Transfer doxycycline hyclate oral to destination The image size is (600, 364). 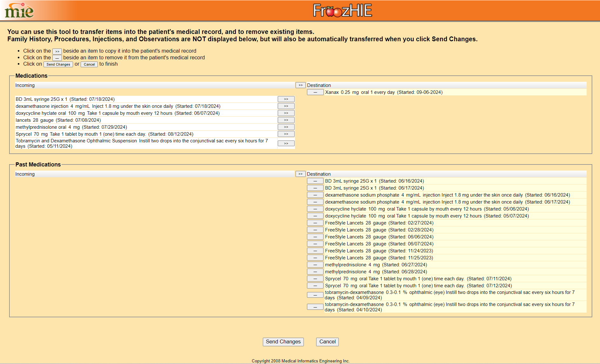[x=286, y=113]
